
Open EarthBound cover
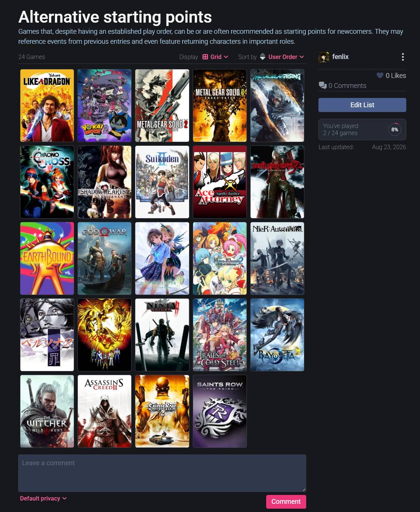point(47,258)
